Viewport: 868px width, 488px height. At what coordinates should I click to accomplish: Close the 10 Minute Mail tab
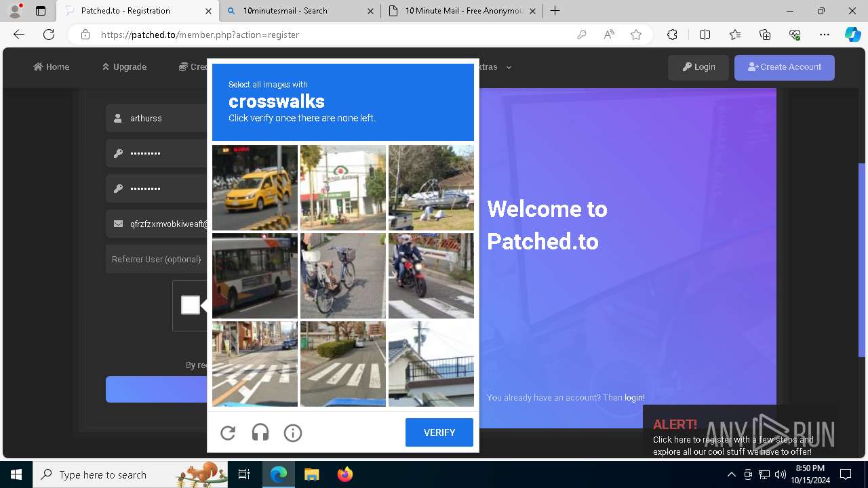tap(532, 11)
